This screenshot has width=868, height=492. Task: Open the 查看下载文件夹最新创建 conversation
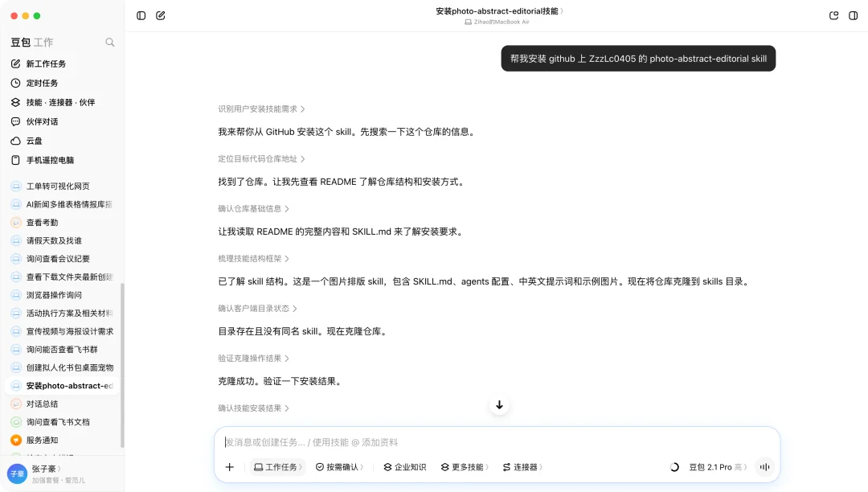[62, 277]
